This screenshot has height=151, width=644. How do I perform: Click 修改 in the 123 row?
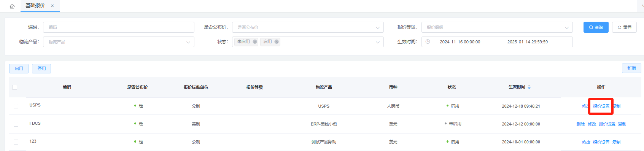pos(586,142)
